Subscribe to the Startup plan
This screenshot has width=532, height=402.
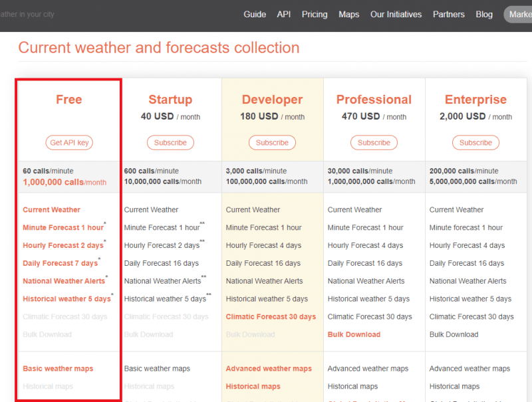tap(170, 143)
